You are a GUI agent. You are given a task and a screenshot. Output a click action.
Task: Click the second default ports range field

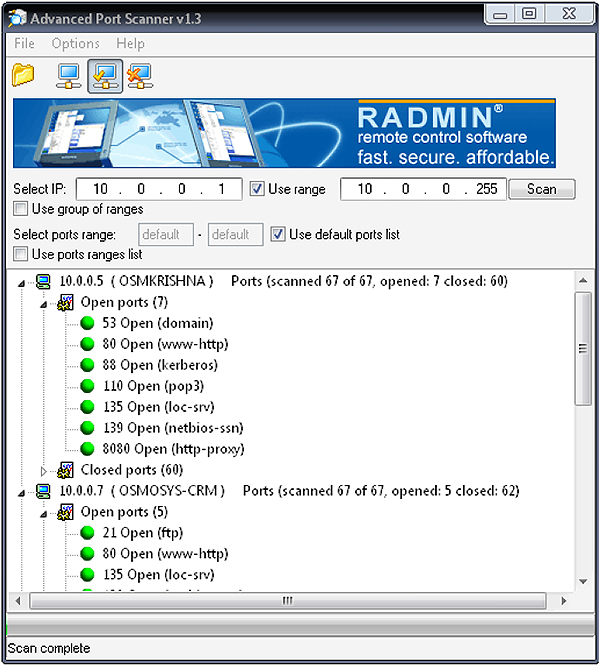point(235,234)
